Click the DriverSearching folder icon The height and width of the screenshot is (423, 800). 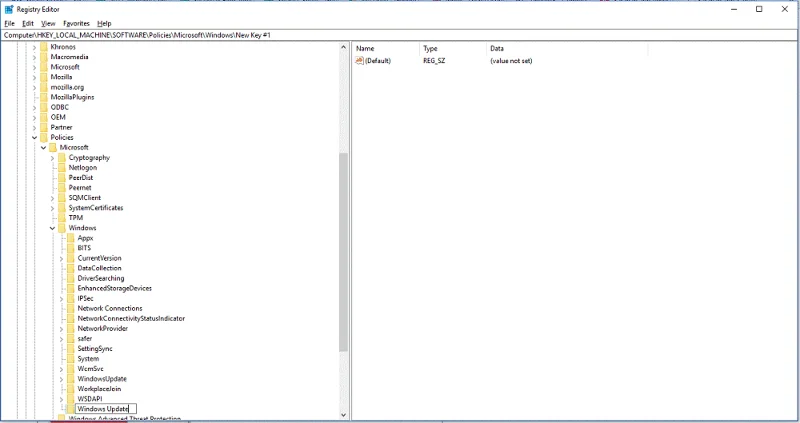click(71, 278)
